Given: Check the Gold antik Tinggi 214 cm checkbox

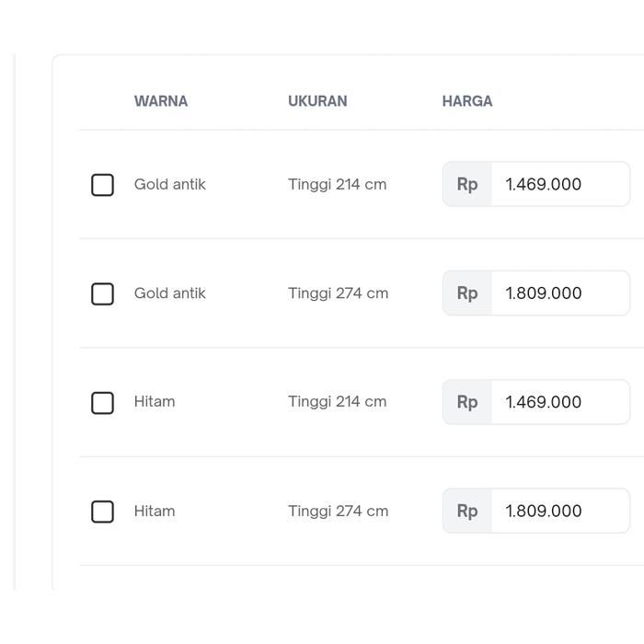Looking at the screenshot, I should tap(102, 185).
